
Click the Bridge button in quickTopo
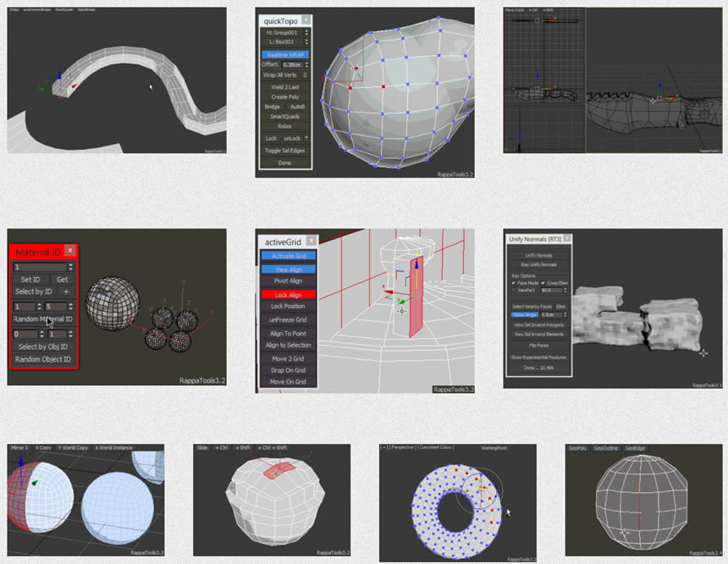point(273,107)
